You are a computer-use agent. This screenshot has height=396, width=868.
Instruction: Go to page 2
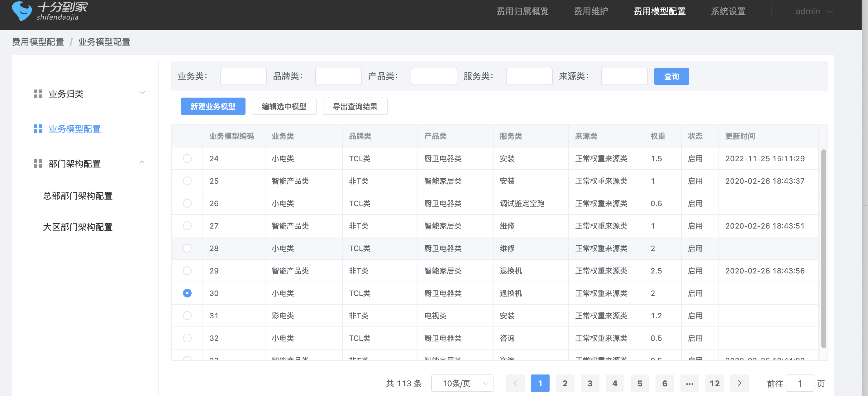tap(565, 383)
